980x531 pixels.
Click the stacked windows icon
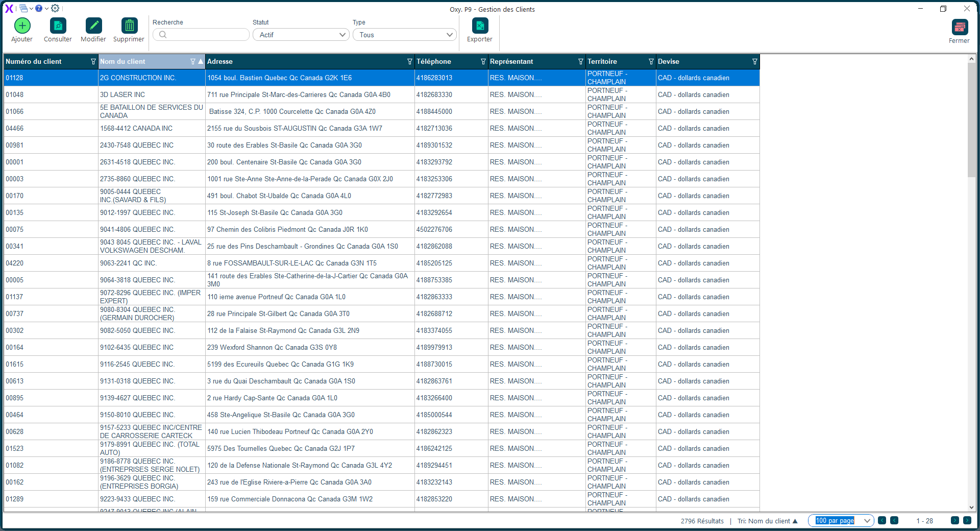click(x=23, y=8)
